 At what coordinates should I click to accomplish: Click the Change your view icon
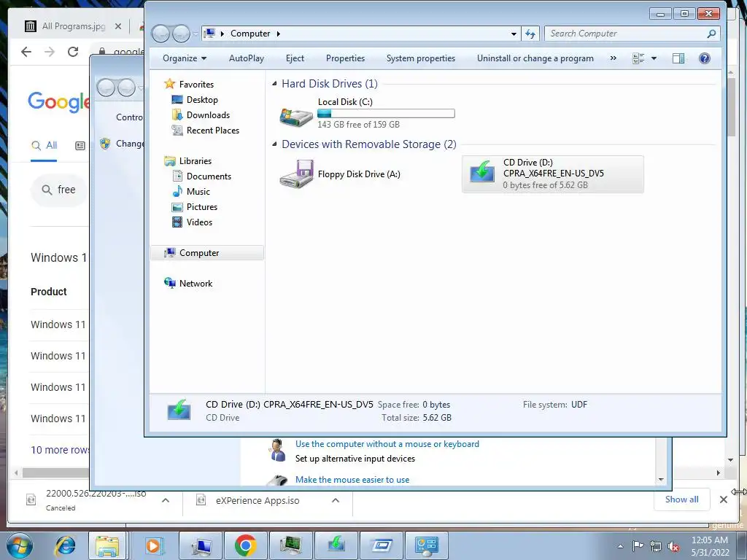click(638, 58)
